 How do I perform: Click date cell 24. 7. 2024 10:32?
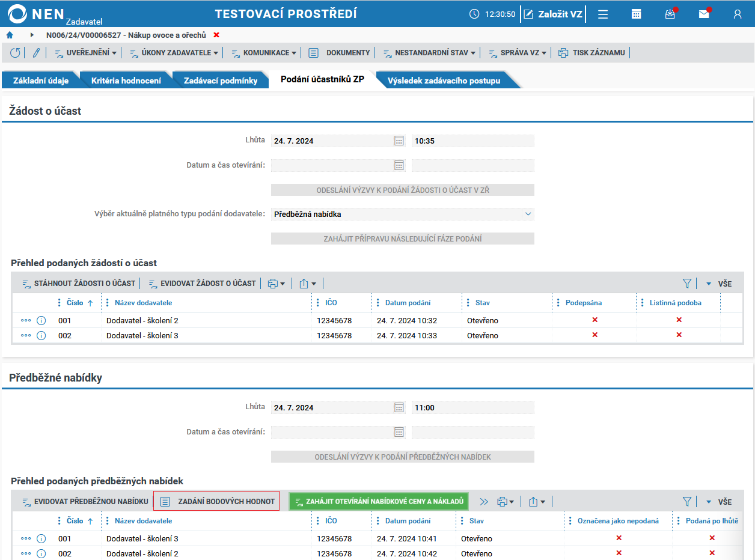coord(407,320)
